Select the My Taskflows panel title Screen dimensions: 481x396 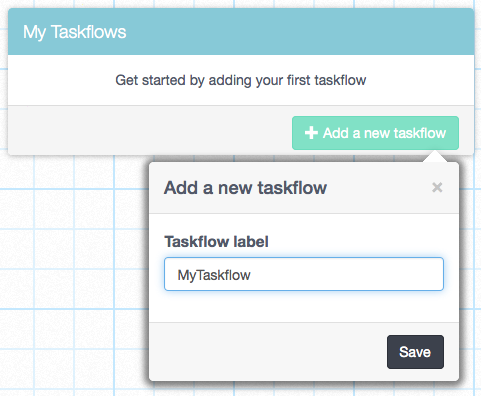point(74,32)
